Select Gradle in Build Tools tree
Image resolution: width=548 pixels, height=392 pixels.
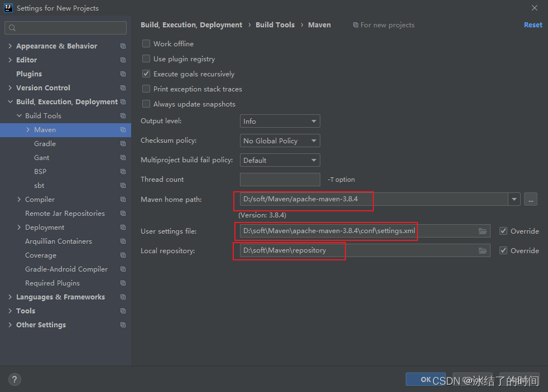click(x=45, y=144)
